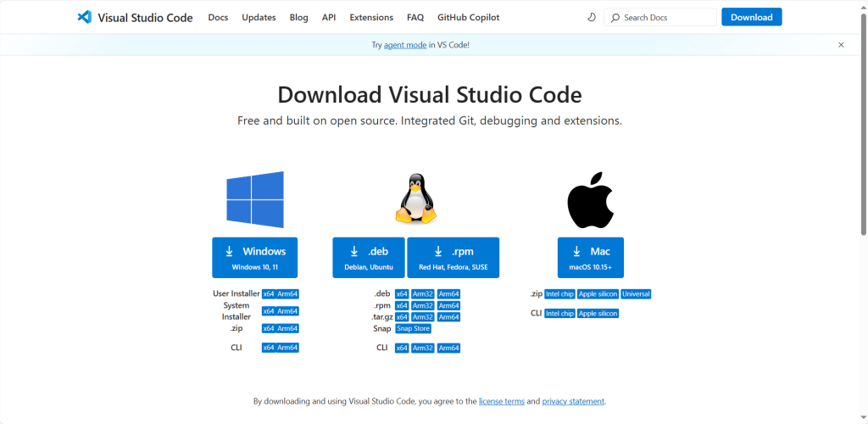The height and width of the screenshot is (424, 868).
Task: Select Arm32 for Linux .tar.gz row
Action: click(423, 317)
